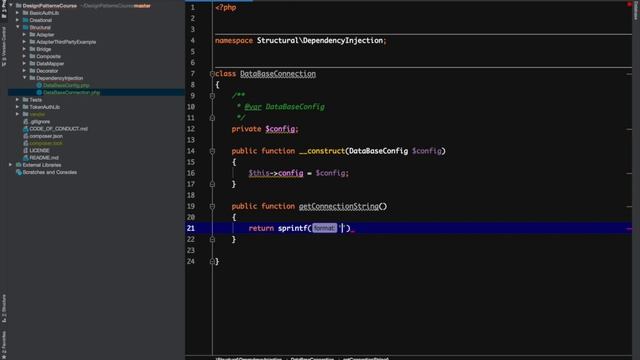Expand the TokenAuthLib tree arrow

[x=18, y=107]
